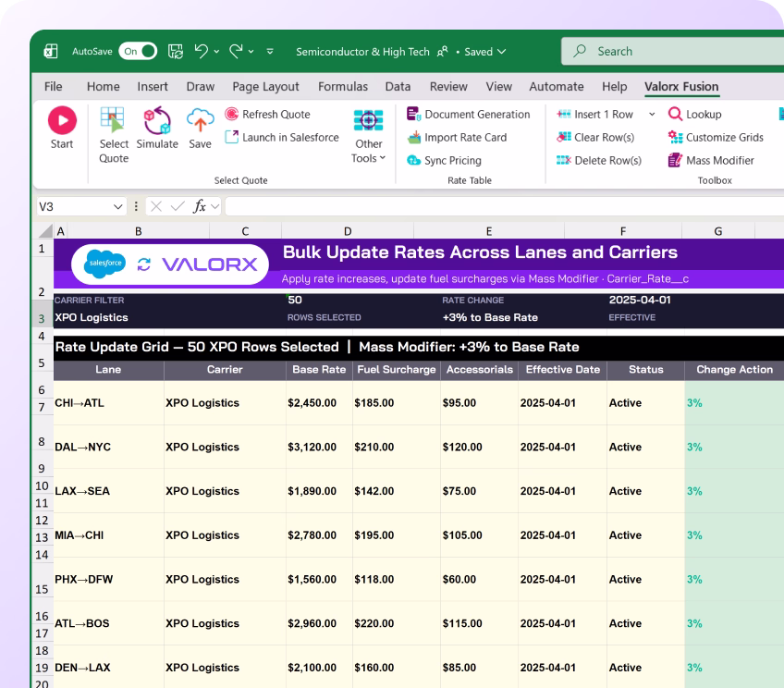Open Customize Grids
Image resolution: width=784 pixels, height=688 pixels.
pos(716,137)
